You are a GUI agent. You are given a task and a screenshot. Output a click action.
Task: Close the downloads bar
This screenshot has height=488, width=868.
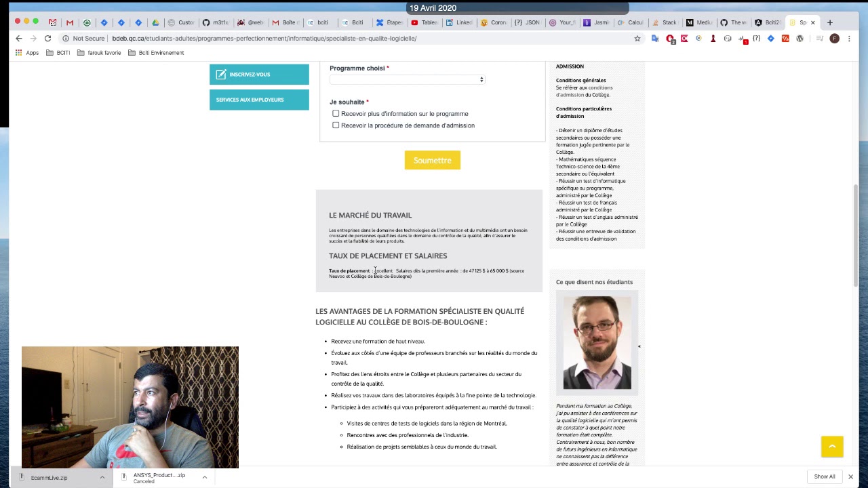(850, 476)
